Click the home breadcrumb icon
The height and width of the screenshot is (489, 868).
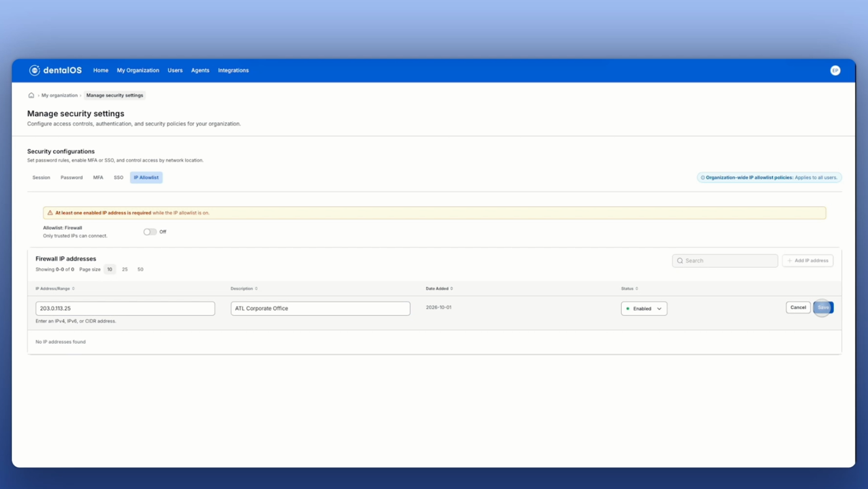click(x=31, y=96)
